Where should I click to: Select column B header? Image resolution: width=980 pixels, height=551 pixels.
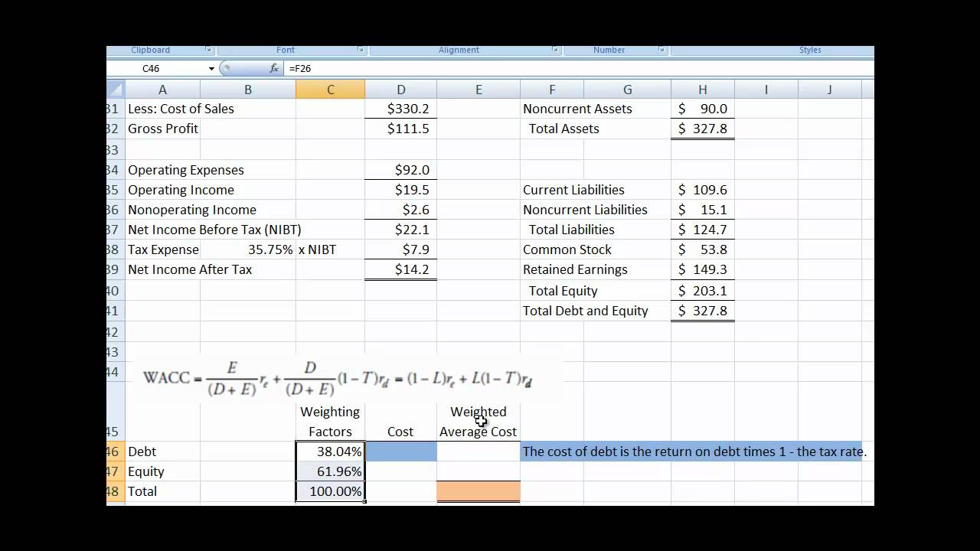248,90
